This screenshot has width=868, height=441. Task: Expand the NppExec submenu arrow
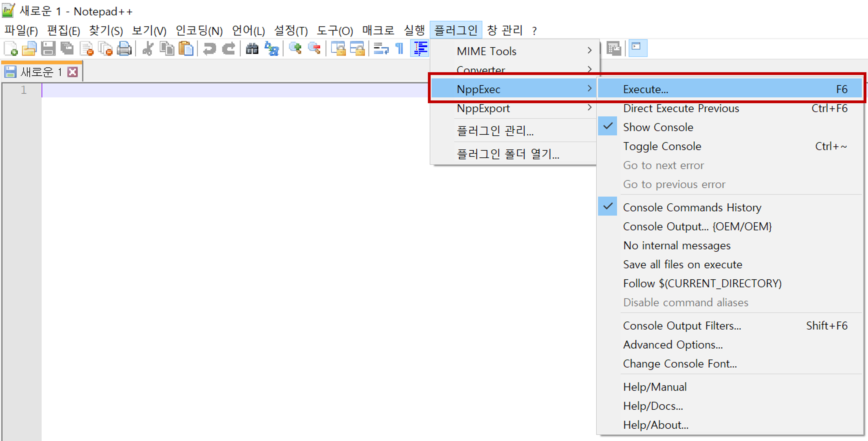(589, 89)
